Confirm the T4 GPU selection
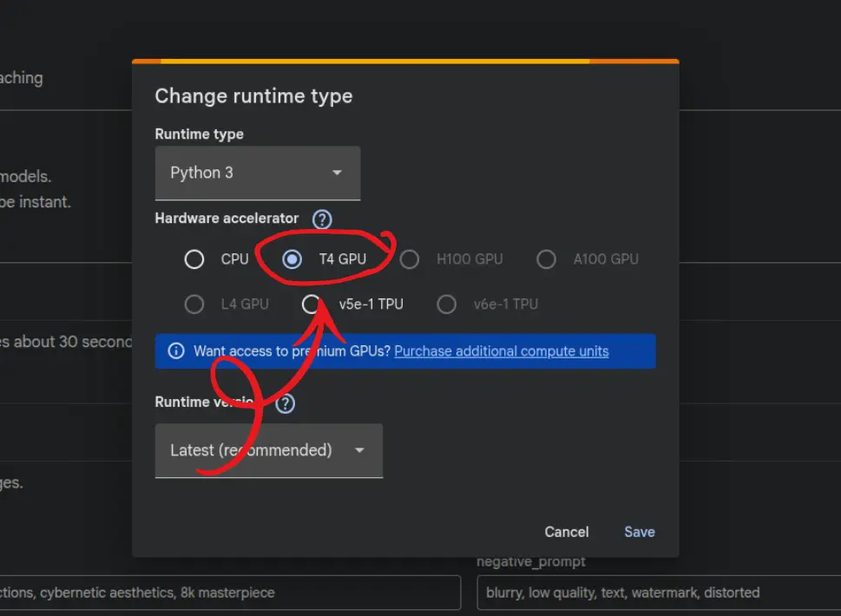841x616 pixels. (291, 259)
